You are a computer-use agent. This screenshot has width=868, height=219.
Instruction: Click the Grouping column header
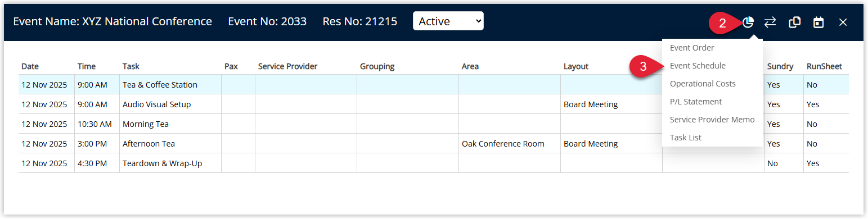coord(377,66)
